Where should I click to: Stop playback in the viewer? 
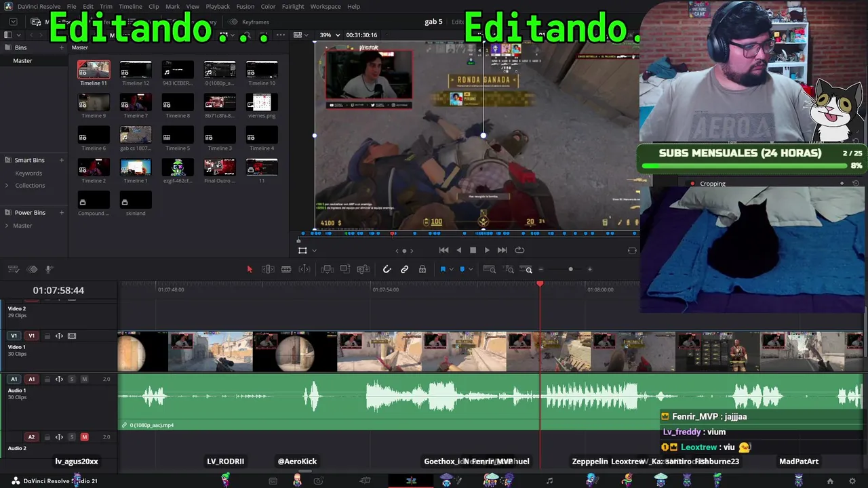(473, 250)
